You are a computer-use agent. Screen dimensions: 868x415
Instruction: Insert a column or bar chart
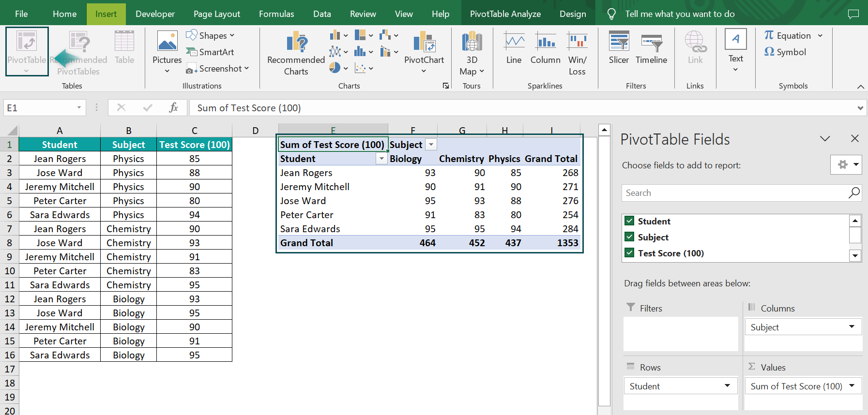tap(338, 35)
